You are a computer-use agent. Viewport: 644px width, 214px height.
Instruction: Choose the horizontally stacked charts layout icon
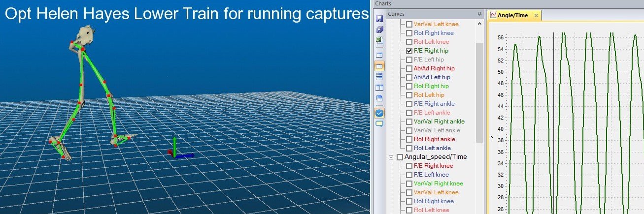379,77
